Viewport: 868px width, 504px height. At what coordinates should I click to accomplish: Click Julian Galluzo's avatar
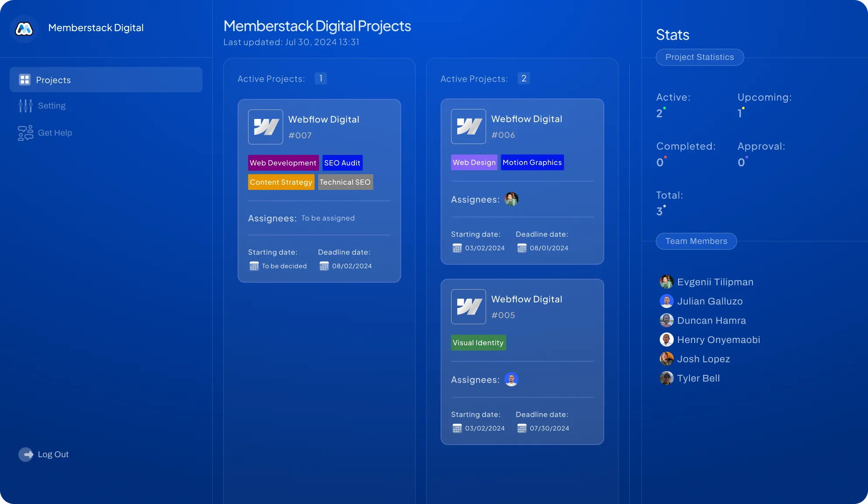(x=667, y=301)
